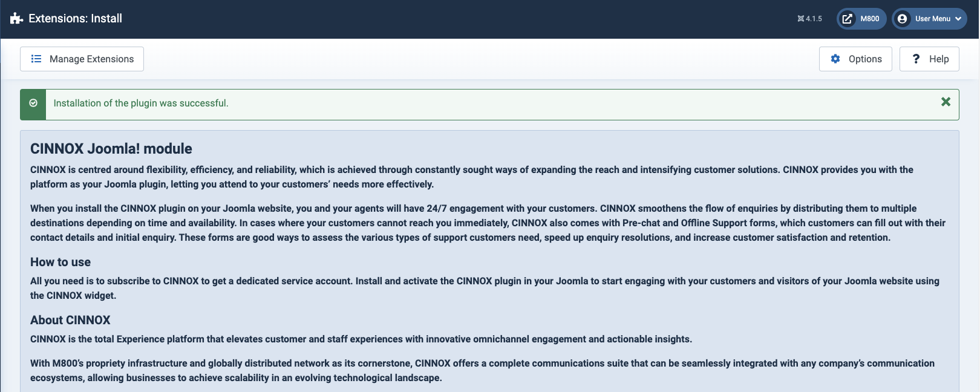This screenshot has height=392, width=980.
Task: Click the list icon on Manage Extensions
Action: coord(36,59)
